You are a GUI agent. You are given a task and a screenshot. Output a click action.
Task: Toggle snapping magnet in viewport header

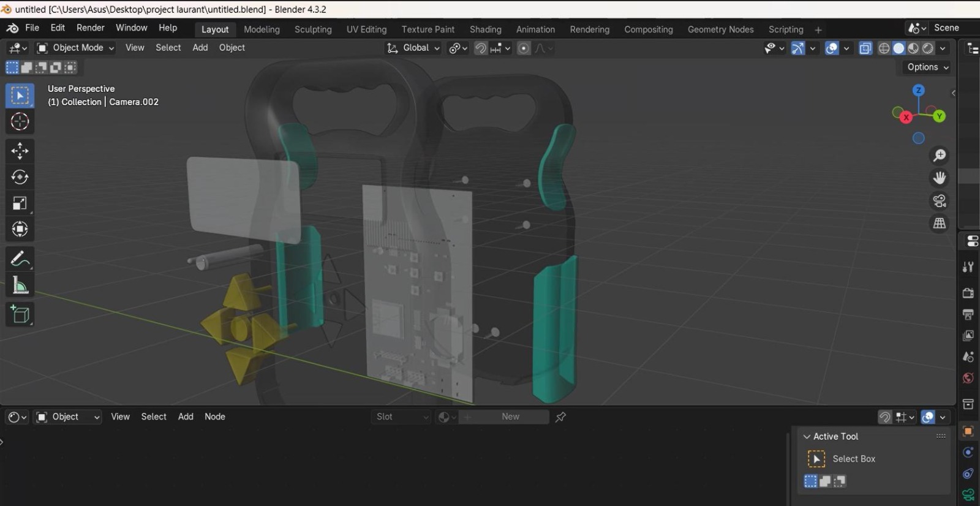(481, 48)
